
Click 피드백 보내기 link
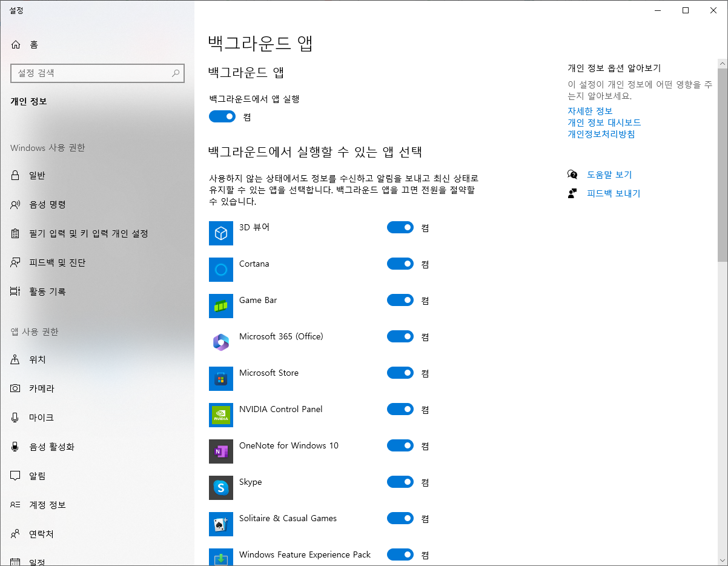tap(614, 193)
